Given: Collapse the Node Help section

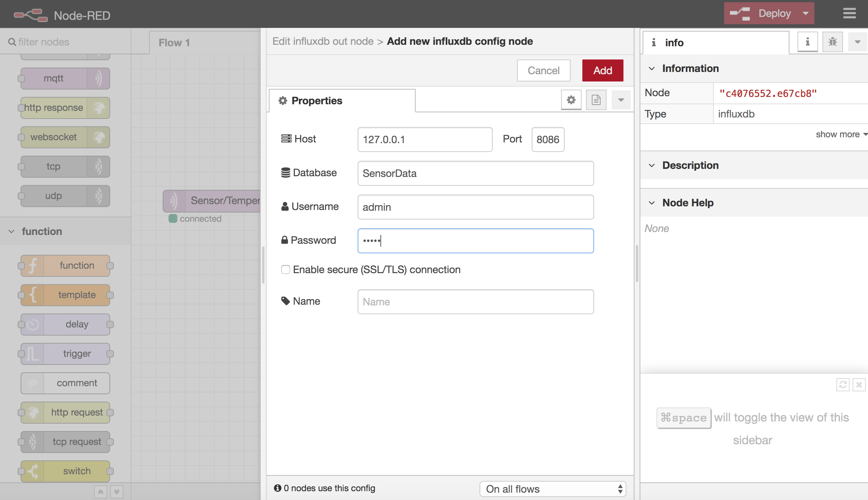Looking at the screenshot, I should 754,203.
